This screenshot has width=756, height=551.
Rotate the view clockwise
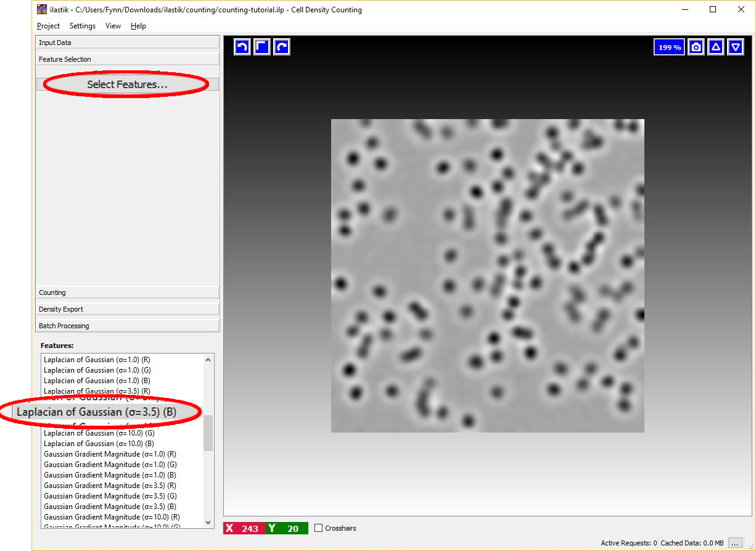282,47
